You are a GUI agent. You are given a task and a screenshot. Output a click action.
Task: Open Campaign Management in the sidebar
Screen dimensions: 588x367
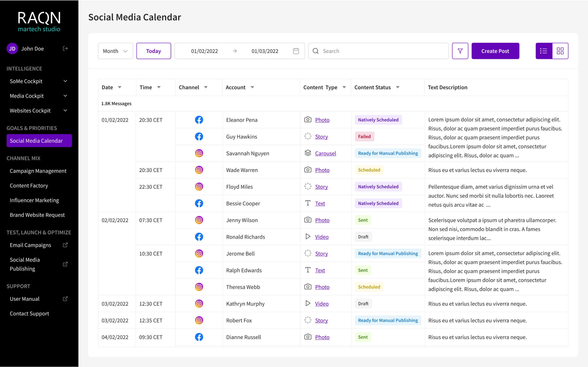(x=38, y=171)
